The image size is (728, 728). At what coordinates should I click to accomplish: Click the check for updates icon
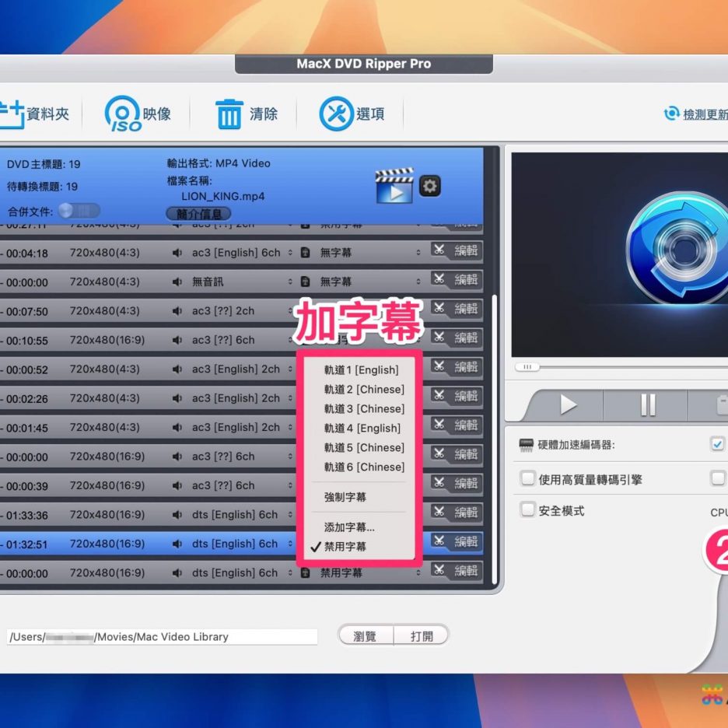[x=670, y=114]
